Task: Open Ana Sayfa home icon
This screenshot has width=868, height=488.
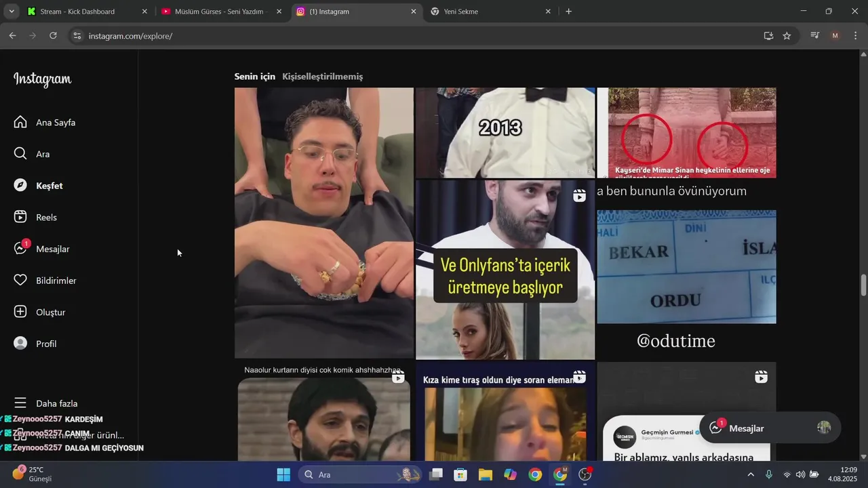Action: [20, 122]
